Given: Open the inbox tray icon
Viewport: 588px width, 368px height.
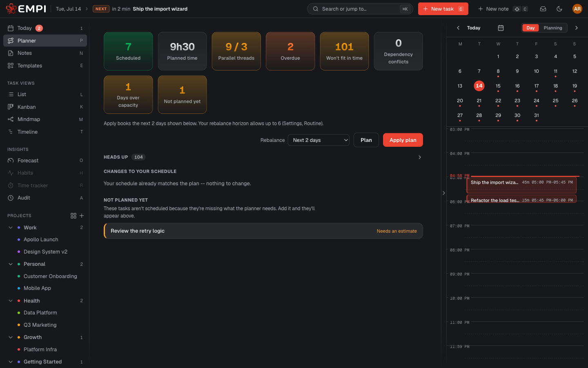Looking at the screenshot, I should (543, 9).
